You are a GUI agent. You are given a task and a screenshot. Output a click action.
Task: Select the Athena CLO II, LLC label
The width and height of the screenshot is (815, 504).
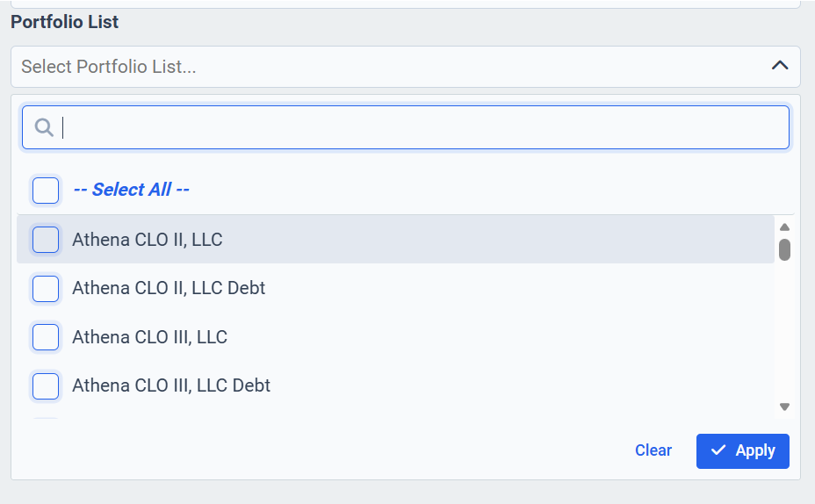[x=147, y=240]
